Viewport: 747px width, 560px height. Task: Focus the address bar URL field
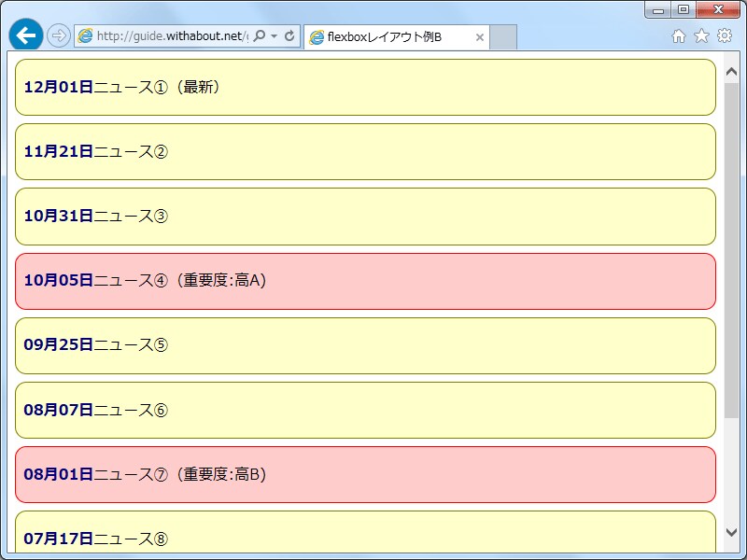coord(172,35)
